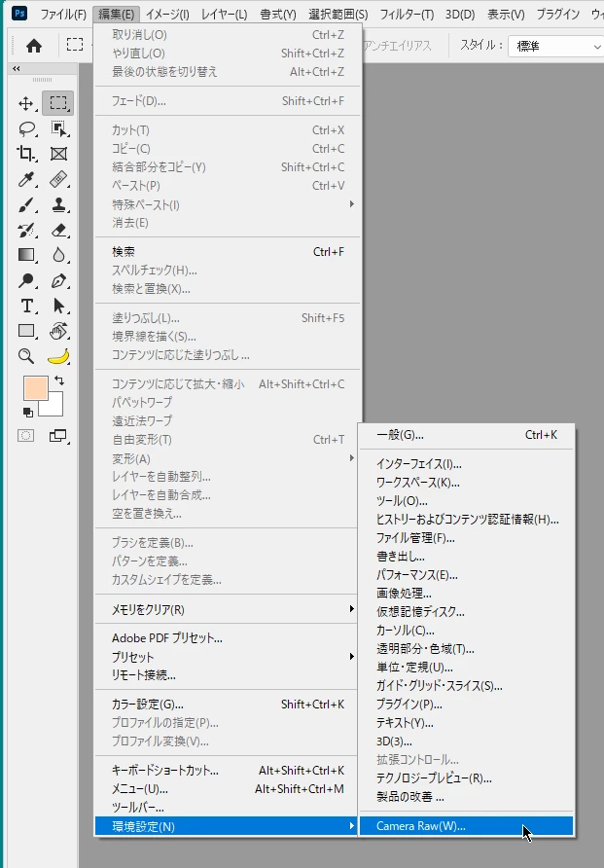Click the white background color swatch
The height and width of the screenshot is (868, 604).
click(55, 408)
